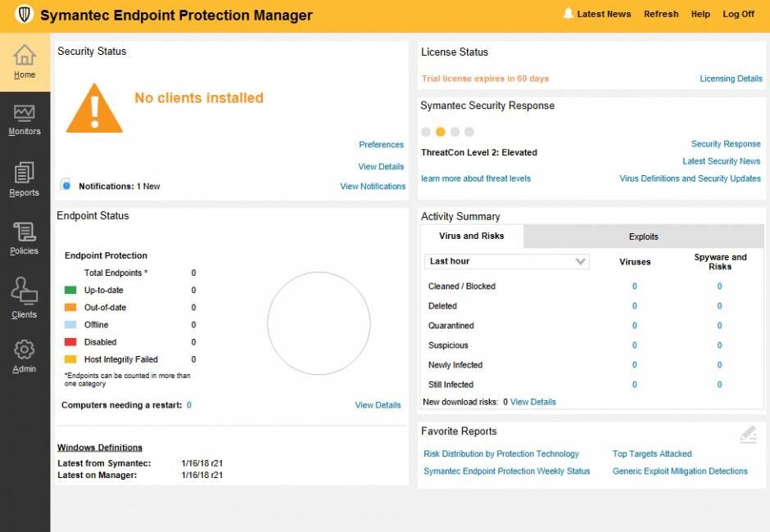Click the Trial license expires in 60 days text

pos(485,79)
